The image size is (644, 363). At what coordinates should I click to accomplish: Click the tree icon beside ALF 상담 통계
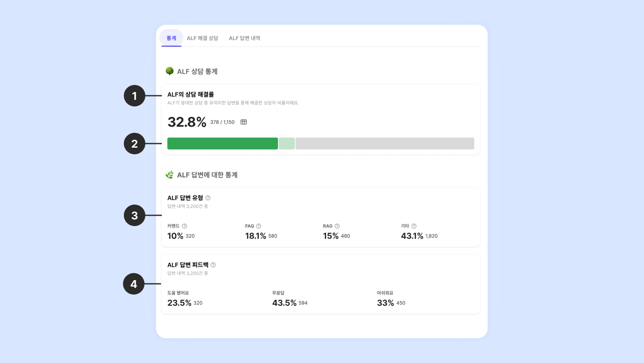(169, 71)
